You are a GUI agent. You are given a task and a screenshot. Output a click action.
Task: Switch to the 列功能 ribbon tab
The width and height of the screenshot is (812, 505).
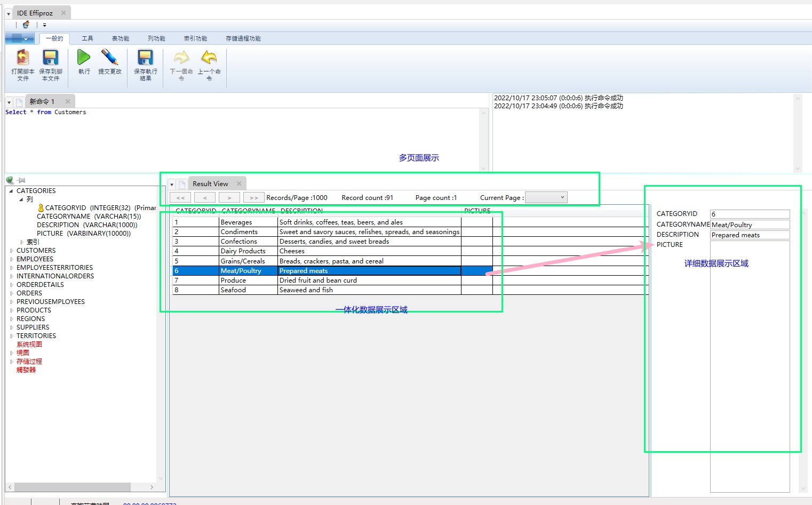[x=156, y=38]
